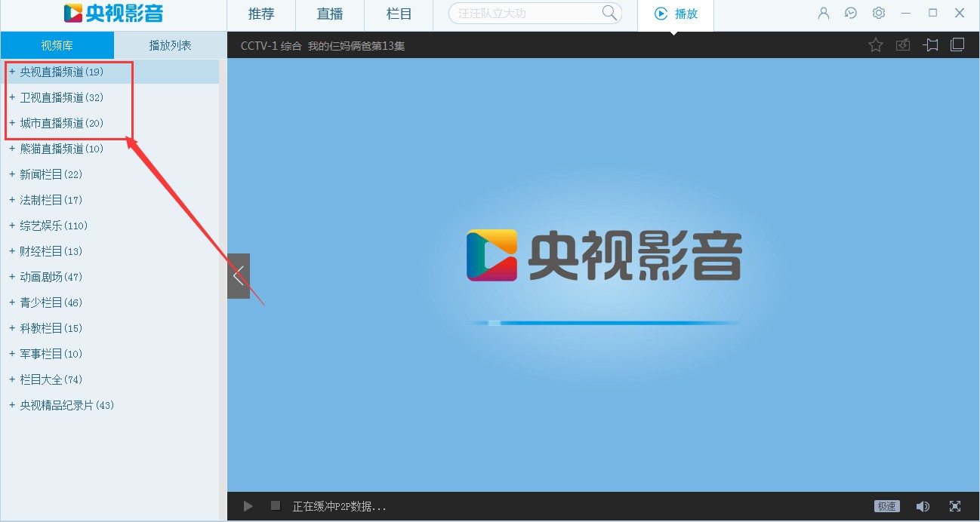Click the status text 正在缓冲P2P数据...
Viewport: 980px width, 522px height.
point(340,506)
